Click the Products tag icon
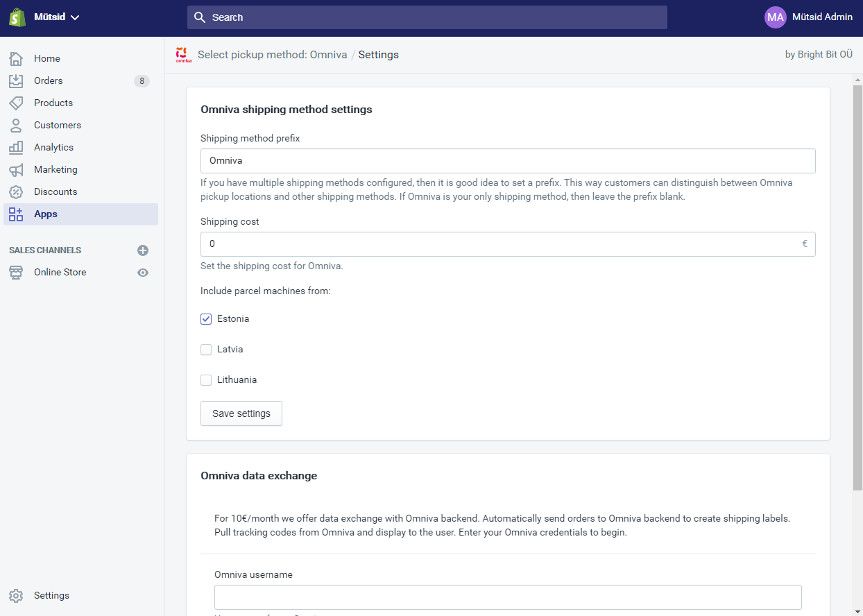This screenshot has width=863, height=616. (x=16, y=103)
